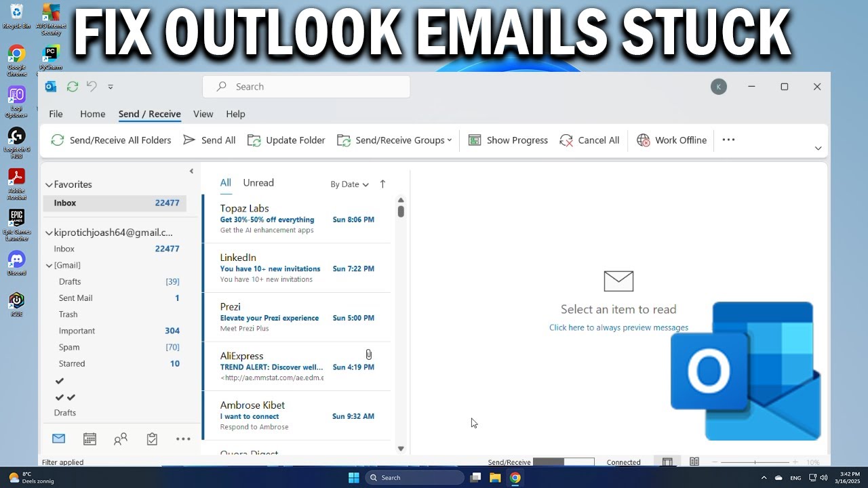
Task: Click the Send All button
Action: pos(210,140)
